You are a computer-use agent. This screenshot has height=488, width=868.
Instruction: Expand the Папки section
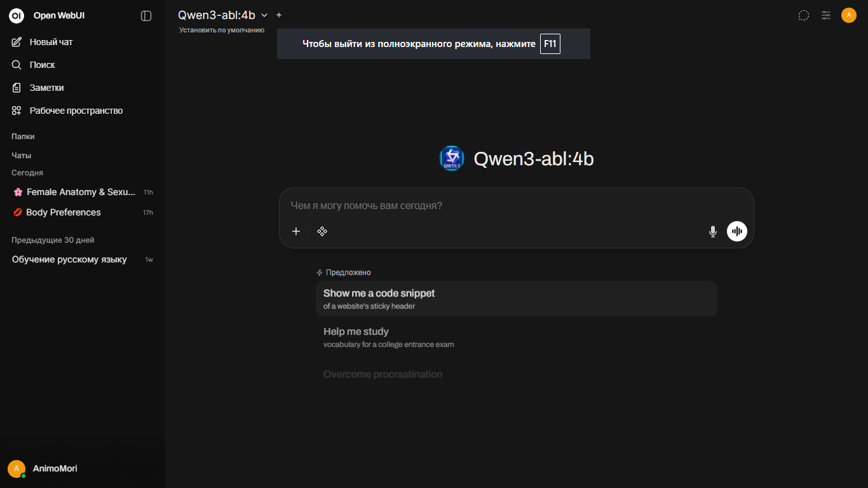[x=23, y=137]
